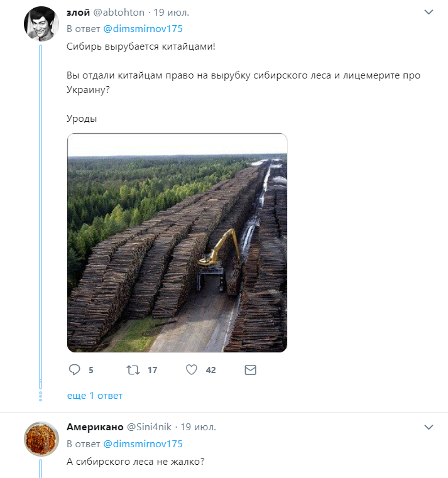Expand the 'еще 1 ответ' replies

point(95,396)
